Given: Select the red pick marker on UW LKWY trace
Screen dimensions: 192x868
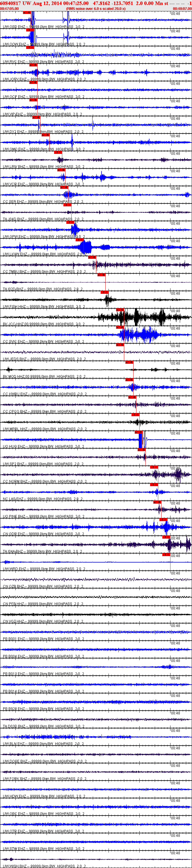Looking at the screenshot, I should 80,240.
